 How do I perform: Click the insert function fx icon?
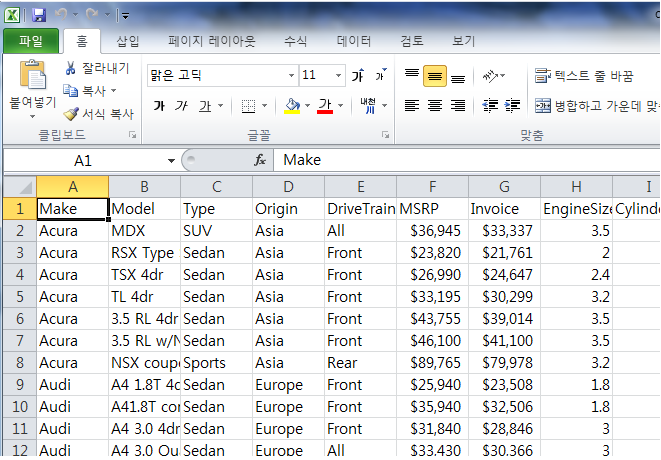[x=260, y=160]
